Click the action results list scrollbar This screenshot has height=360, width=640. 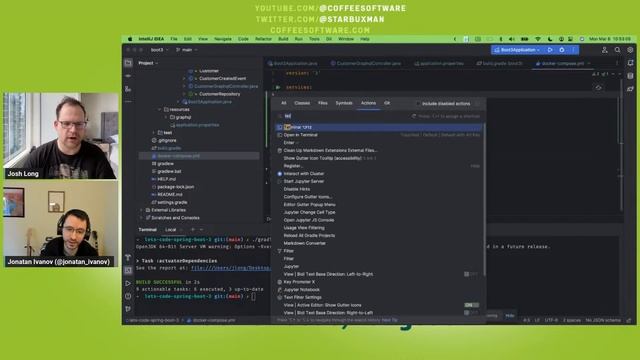484,200
